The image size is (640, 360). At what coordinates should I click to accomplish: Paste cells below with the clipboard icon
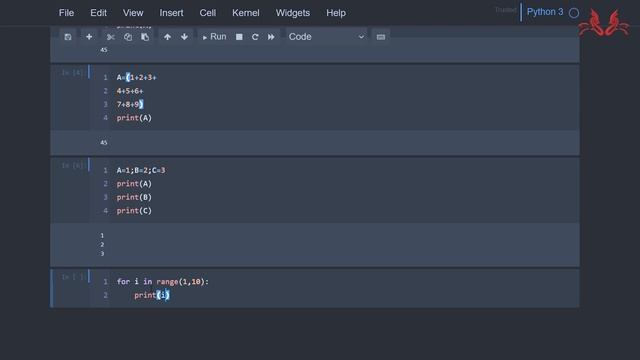click(x=145, y=37)
